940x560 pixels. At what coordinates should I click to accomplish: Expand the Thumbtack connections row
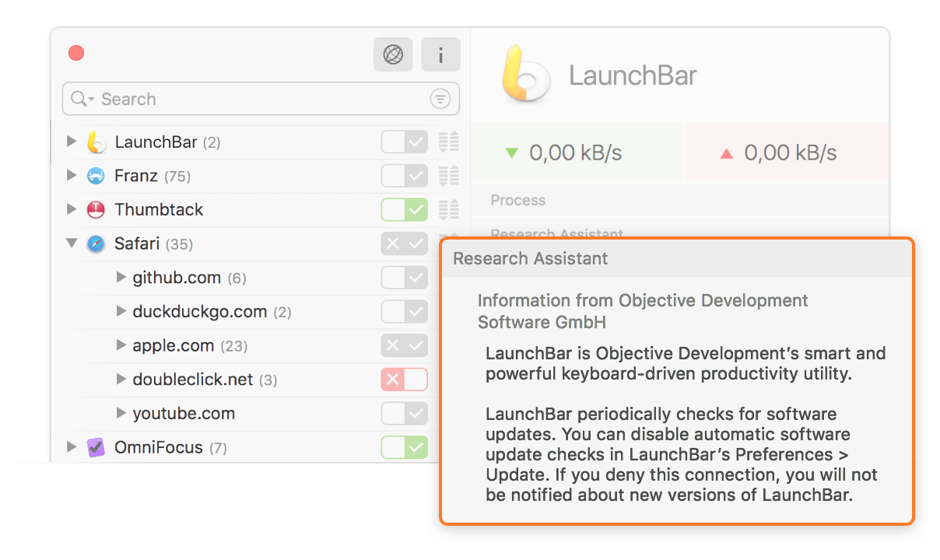point(72,209)
